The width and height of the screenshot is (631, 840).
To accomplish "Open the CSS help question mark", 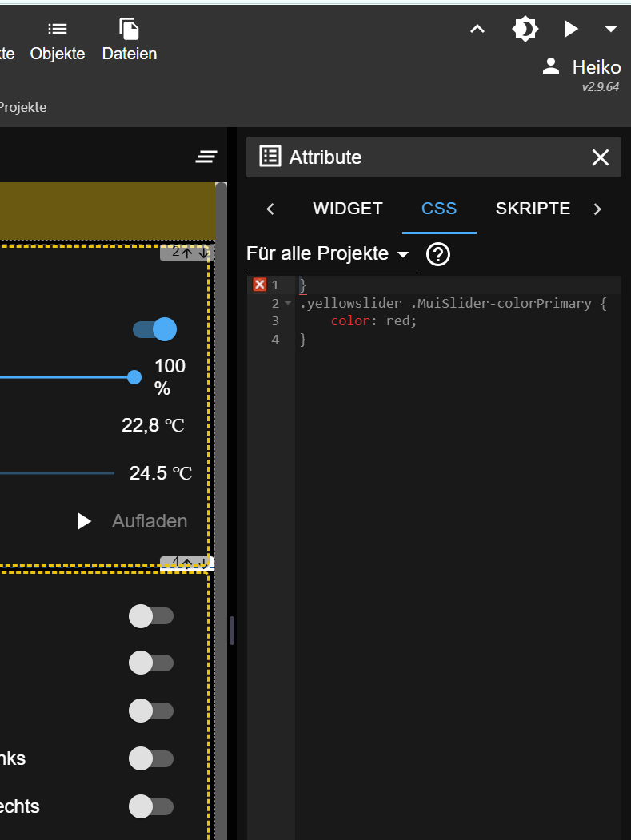I will point(438,254).
